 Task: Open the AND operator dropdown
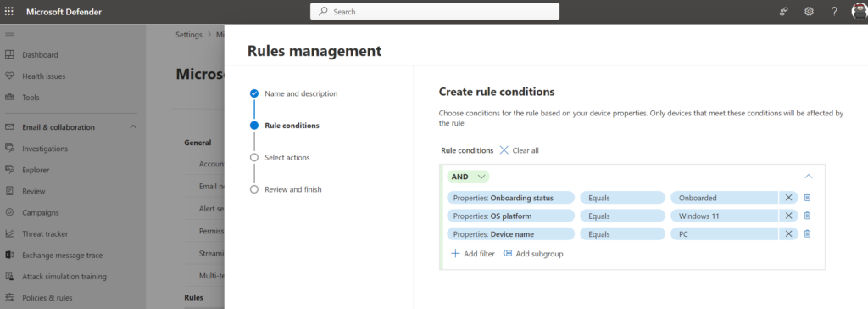point(468,177)
